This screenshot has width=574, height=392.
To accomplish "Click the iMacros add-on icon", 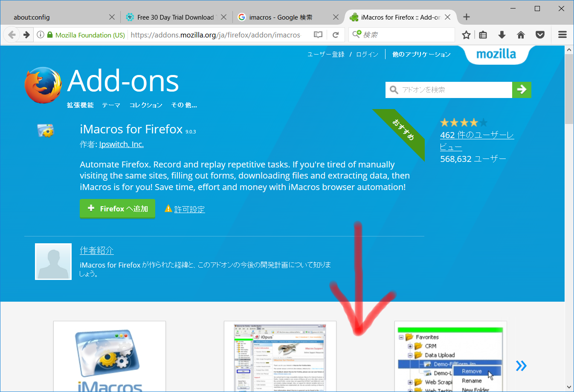I will pos(46,130).
